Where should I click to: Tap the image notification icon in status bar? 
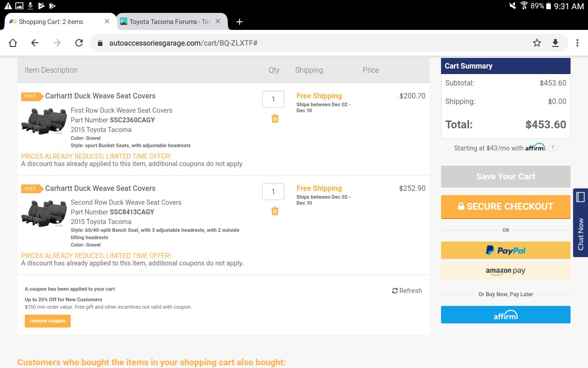pos(19,6)
